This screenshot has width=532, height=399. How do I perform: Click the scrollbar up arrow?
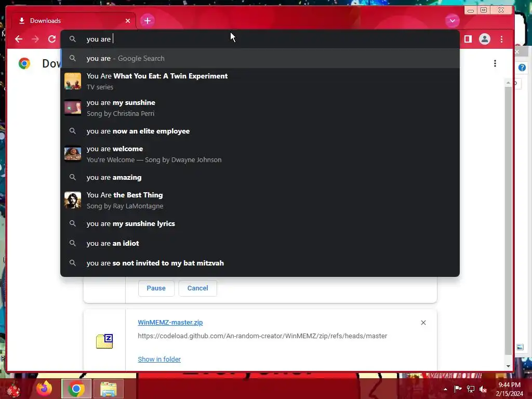click(508, 83)
